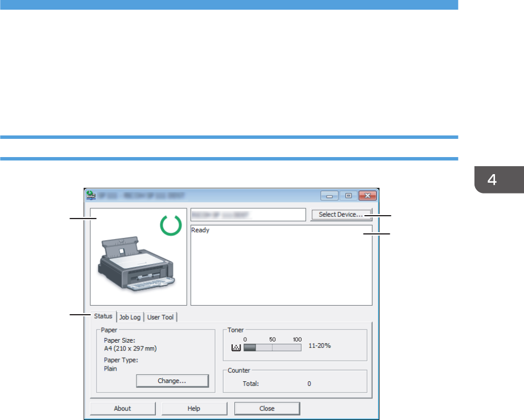Image resolution: width=524 pixels, height=420 pixels.
Task: Click the Change paper settings button
Action: [172, 381]
